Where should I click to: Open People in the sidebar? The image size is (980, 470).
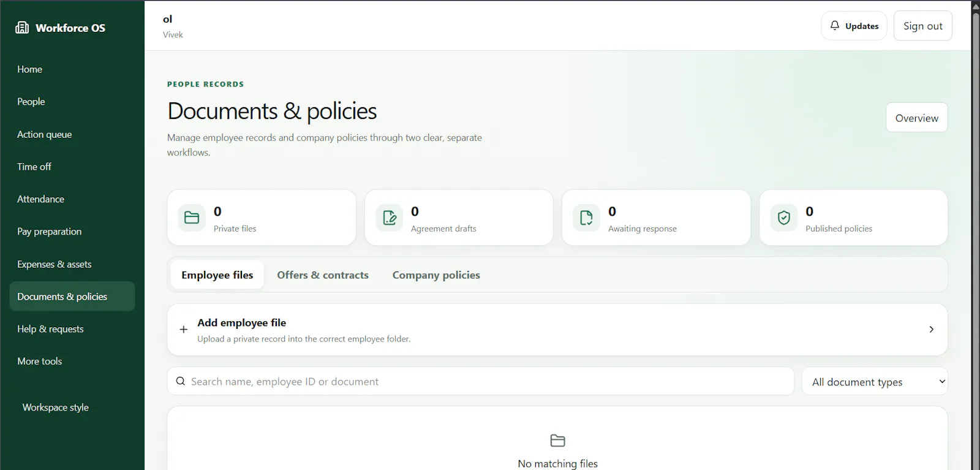(x=72, y=102)
